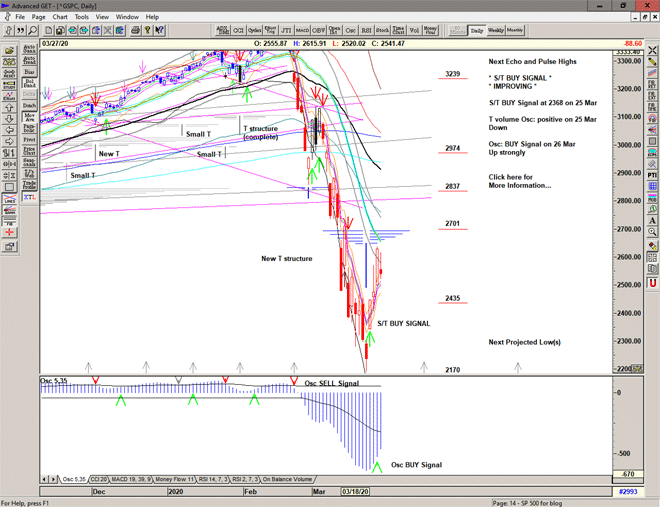
Task: Click the 03/18/20 date marker on time axis
Action: [x=355, y=491]
